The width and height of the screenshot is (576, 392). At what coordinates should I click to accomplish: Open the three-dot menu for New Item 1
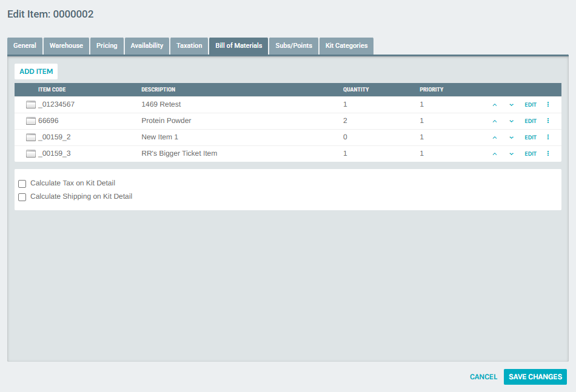click(548, 137)
